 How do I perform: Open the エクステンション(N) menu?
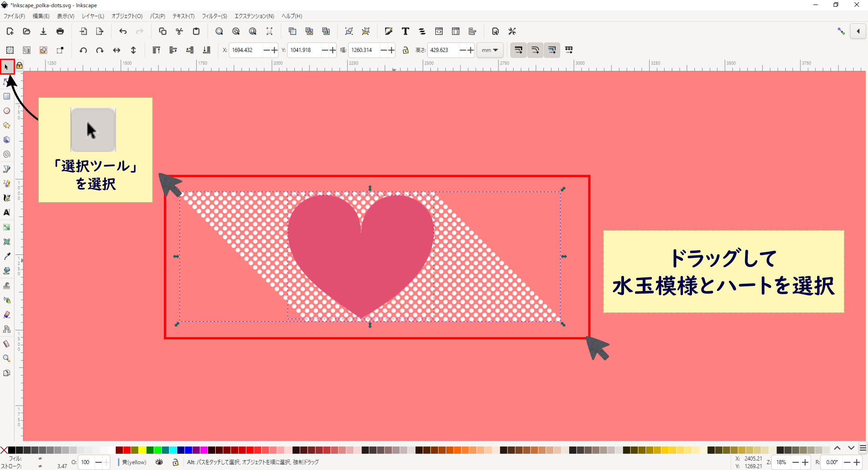pos(254,16)
